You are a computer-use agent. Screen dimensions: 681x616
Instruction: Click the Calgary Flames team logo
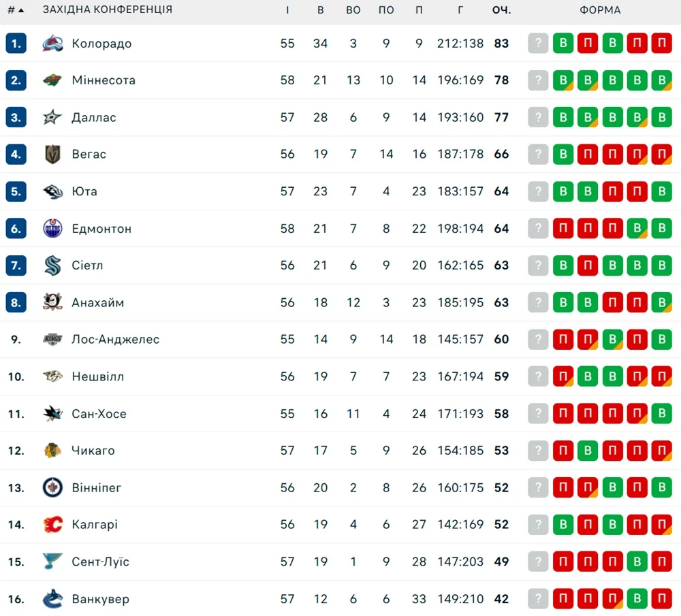[x=52, y=525]
